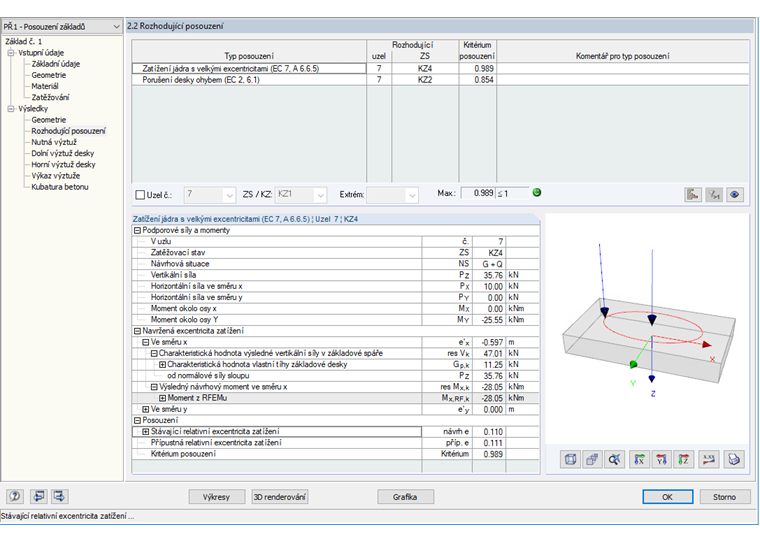
Task: Click the Grafika button
Action: click(405, 496)
